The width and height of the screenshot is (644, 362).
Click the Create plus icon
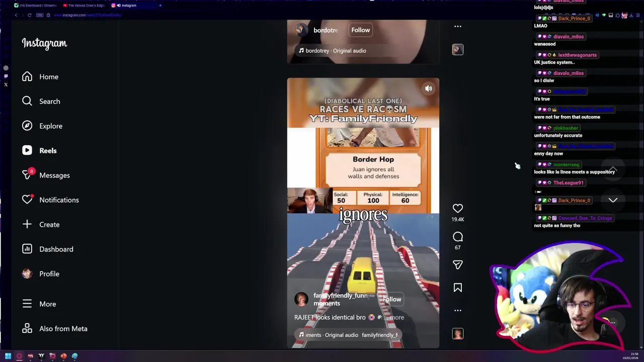tap(27, 224)
